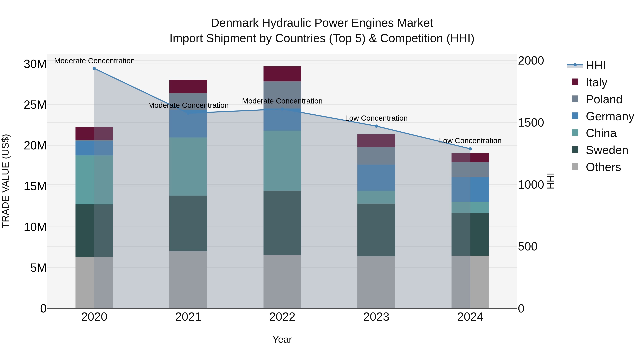Click the Year axis title
644x362 pixels.
tap(282, 339)
